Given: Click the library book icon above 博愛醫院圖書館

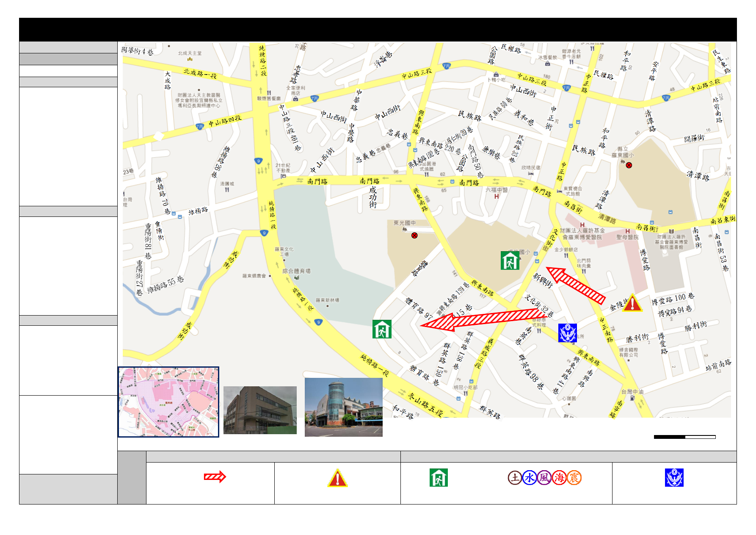Looking at the screenshot, I should [x=671, y=231].
